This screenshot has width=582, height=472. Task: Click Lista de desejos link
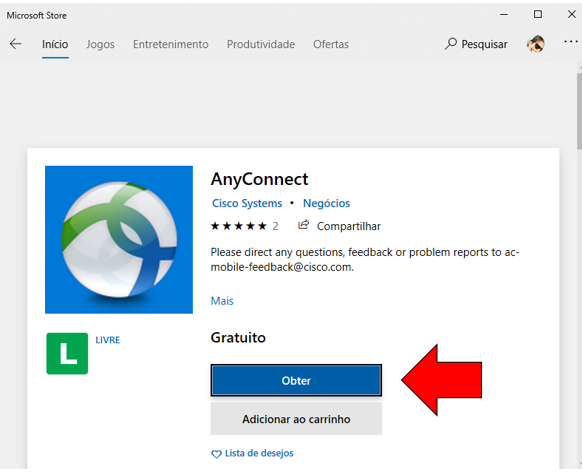259,453
